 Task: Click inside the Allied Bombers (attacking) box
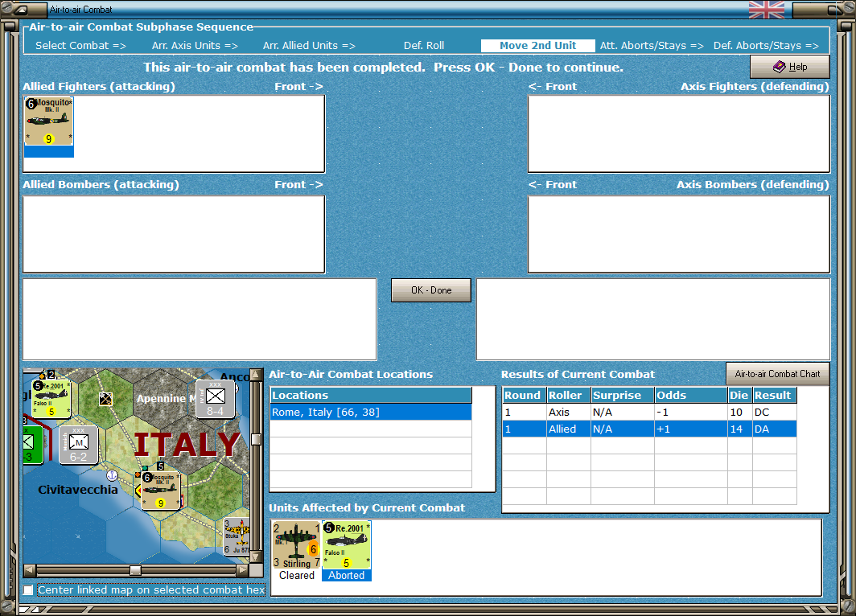pyautogui.click(x=174, y=234)
